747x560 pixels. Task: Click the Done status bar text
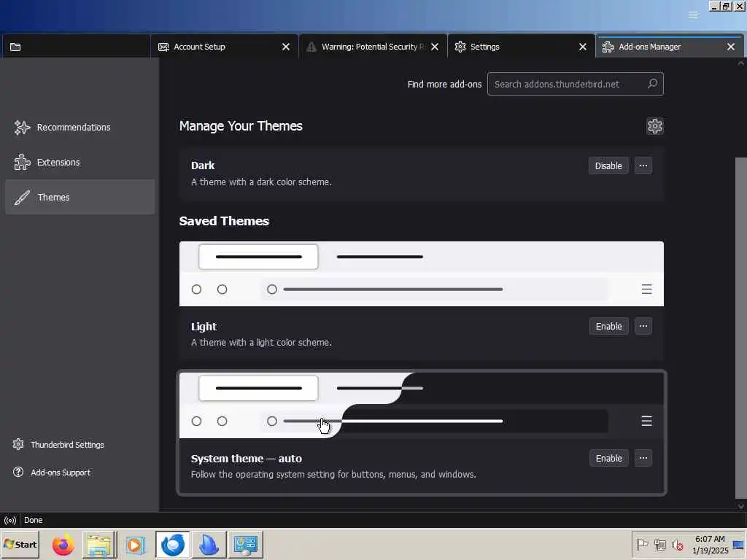(x=34, y=520)
